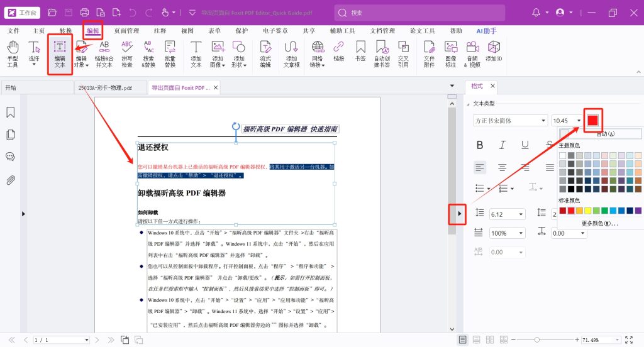Viewport: 644px width, 347px height.
Task: Open the attachments paperclip panel in left sidebar
Action: (11, 180)
